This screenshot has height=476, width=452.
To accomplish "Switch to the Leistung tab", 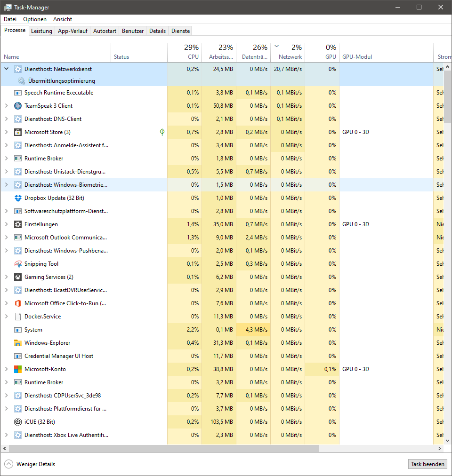I will point(41,31).
